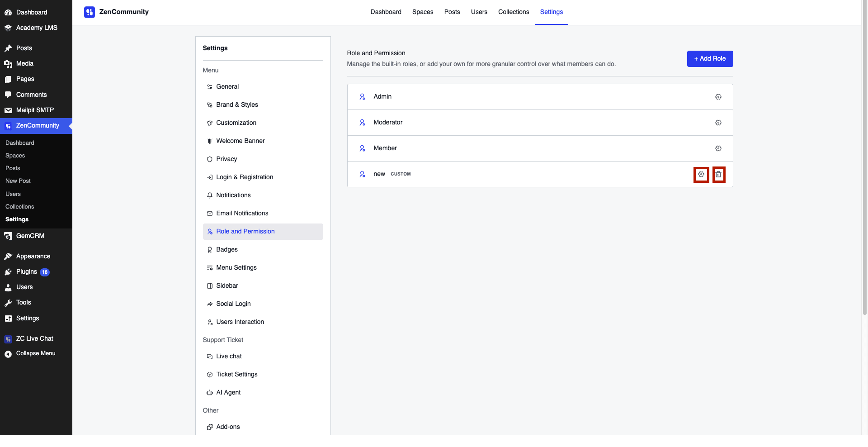Click the page vertical scrollbar
The width and height of the screenshot is (868, 447).
coord(864,158)
